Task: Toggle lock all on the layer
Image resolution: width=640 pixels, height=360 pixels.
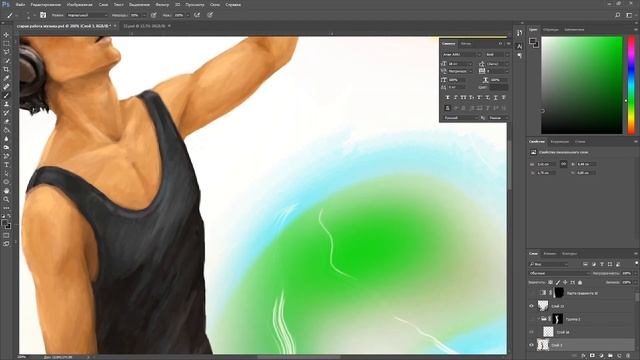Action: coord(580,282)
